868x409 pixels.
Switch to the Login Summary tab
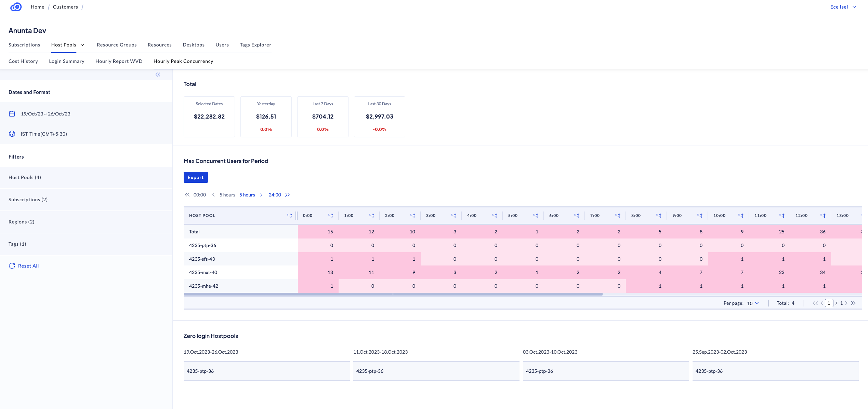point(66,61)
